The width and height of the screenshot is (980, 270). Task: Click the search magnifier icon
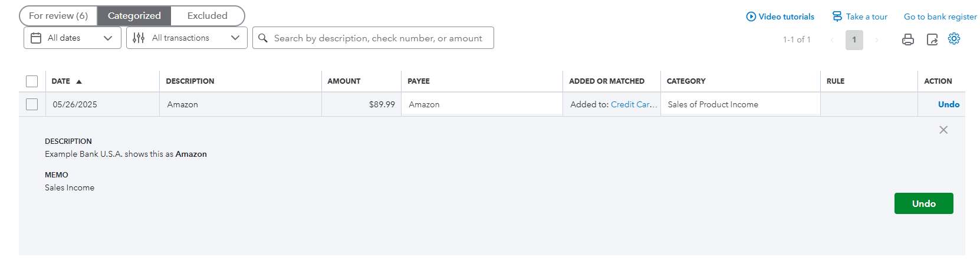click(263, 38)
